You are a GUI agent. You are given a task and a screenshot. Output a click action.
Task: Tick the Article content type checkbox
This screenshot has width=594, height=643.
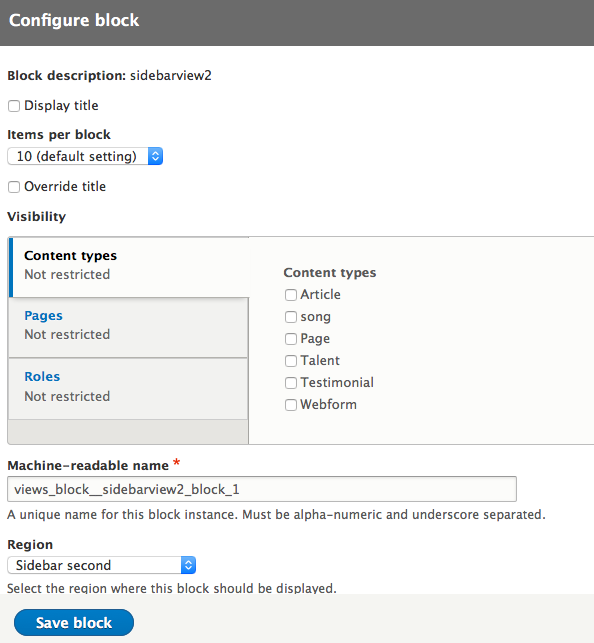291,295
